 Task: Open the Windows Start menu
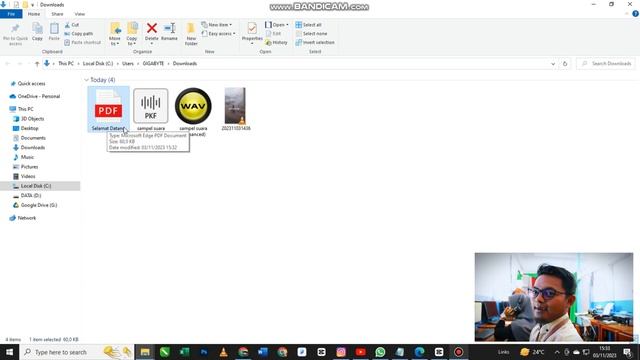click(9, 352)
